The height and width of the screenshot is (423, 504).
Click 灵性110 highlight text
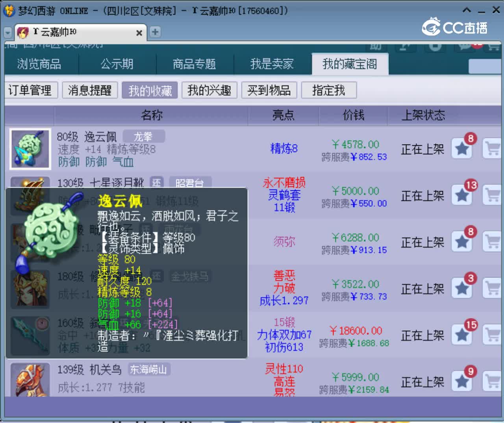pos(284,369)
